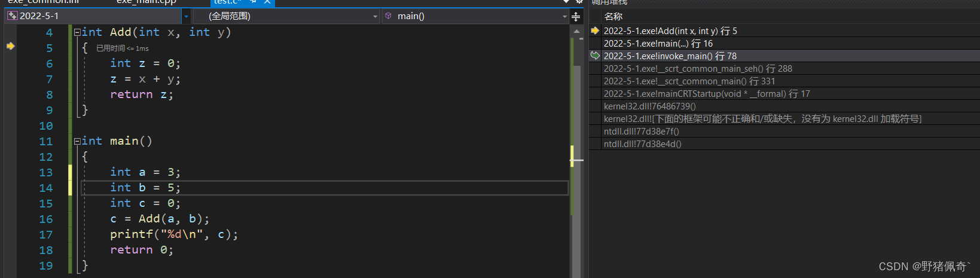Click the split editor window icon
Viewport: 980px width, 278px height.
576,17
